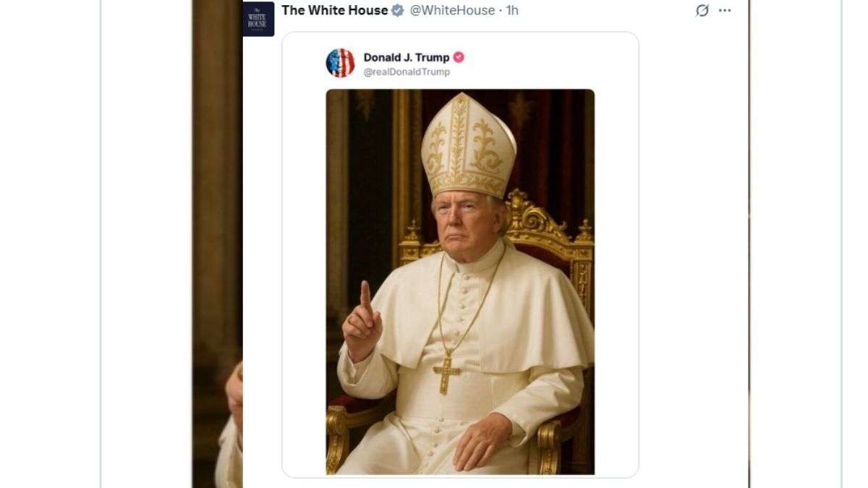The width and height of the screenshot is (868, 488).
Task: Click The White House profile avatar
Action: click(258, 19)
